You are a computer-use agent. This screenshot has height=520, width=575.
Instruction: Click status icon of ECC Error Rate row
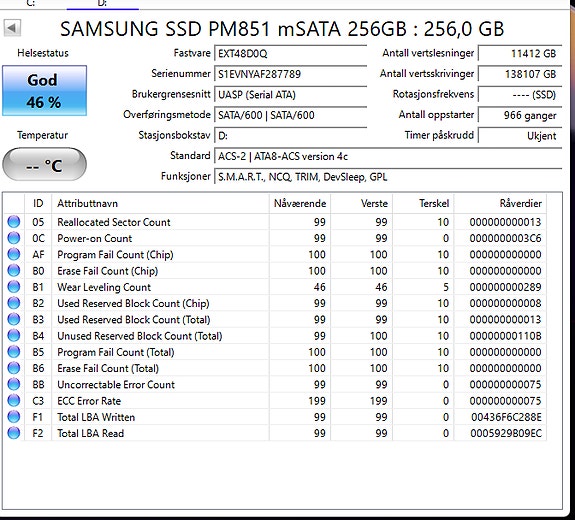pos(14,400)
